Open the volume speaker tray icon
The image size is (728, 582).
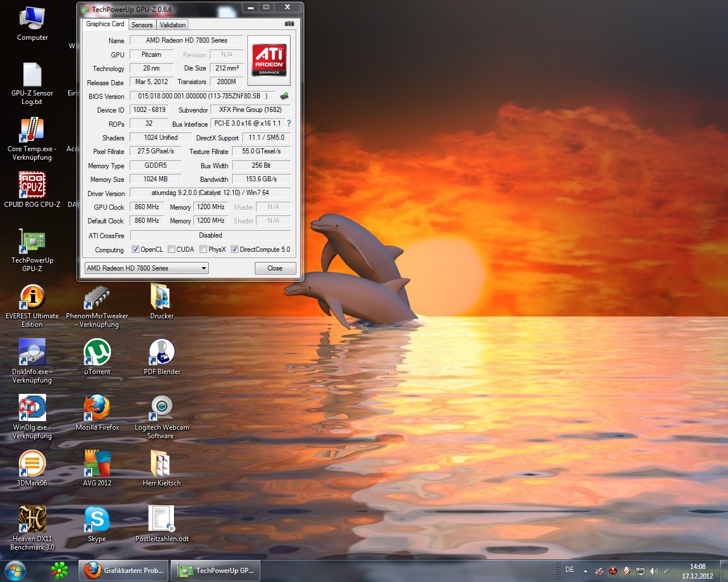(x=653, y=571)
